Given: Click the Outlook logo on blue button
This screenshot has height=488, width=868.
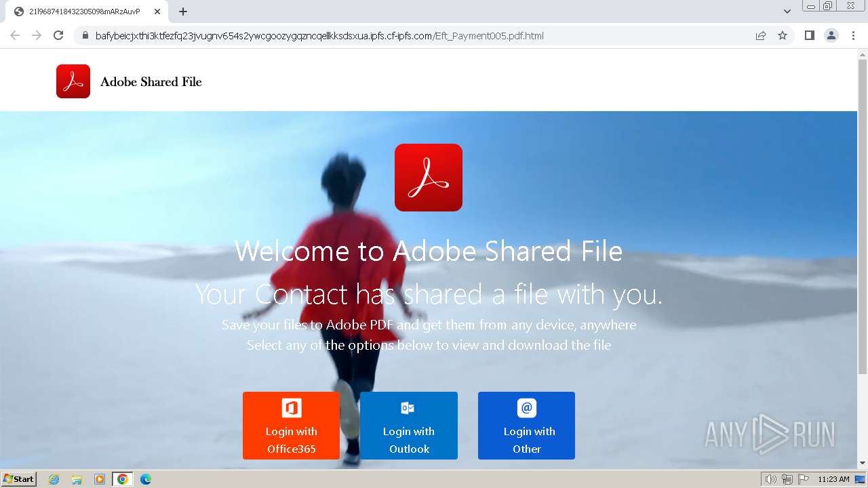Looking at the screenshot, I should point(408,408).
